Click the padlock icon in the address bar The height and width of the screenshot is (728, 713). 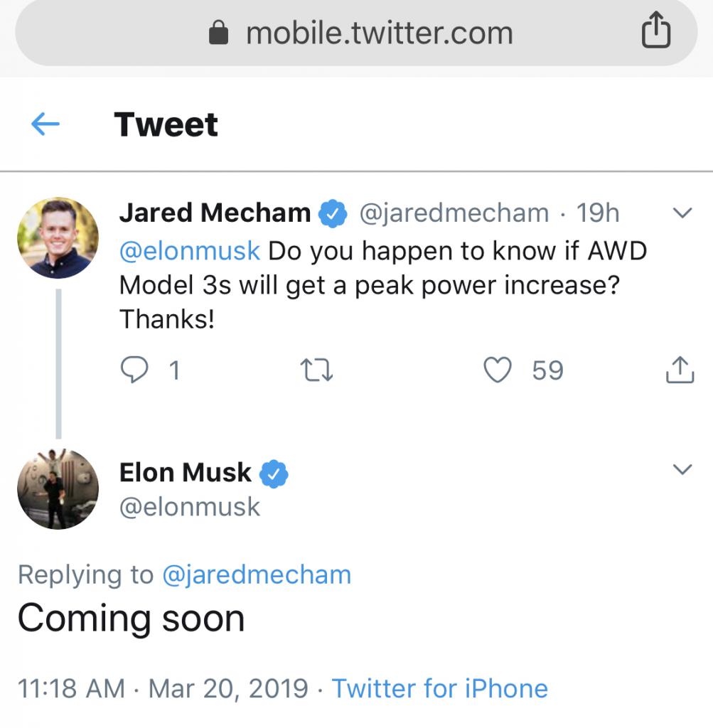tap(219, 33)
